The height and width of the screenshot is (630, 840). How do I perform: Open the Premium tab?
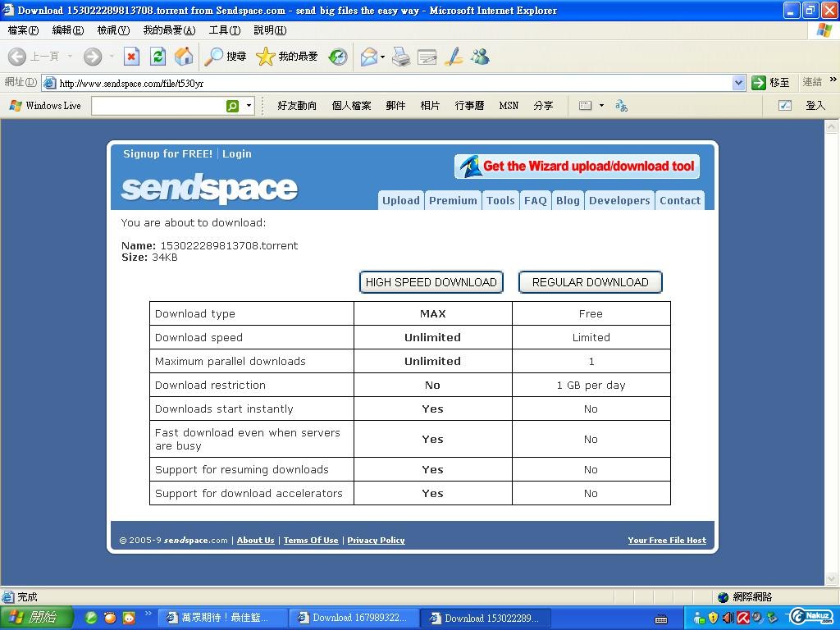[x=453, y=200]
